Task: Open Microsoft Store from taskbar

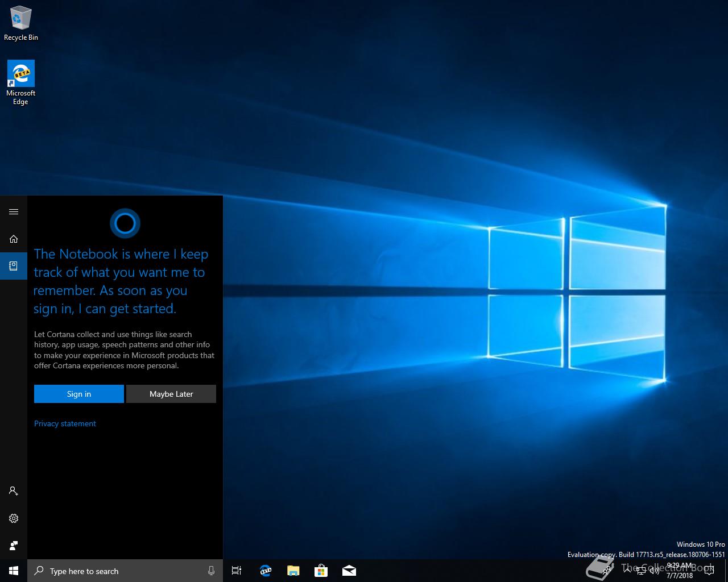Action: coord(321,571)
